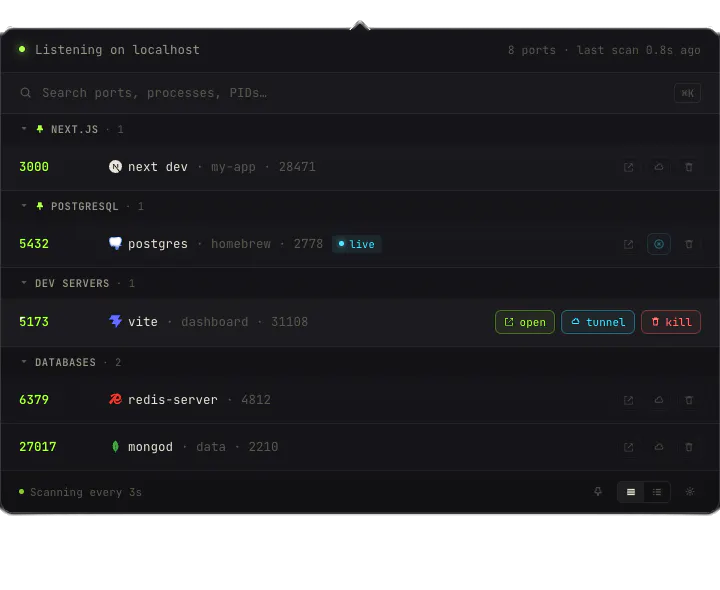Switch to compact list view
The width and height of the screenshot is (720, 590).
point(657,492)
